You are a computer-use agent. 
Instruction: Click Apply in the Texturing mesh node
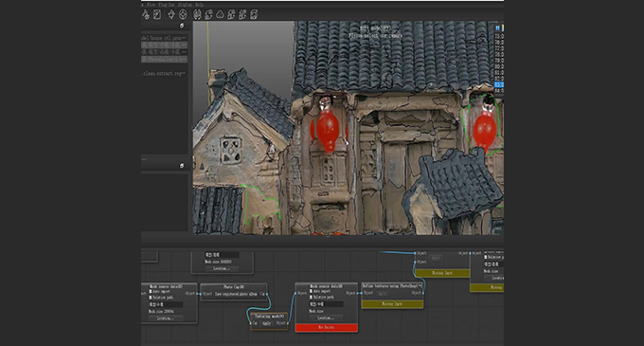tap(266, 323)
